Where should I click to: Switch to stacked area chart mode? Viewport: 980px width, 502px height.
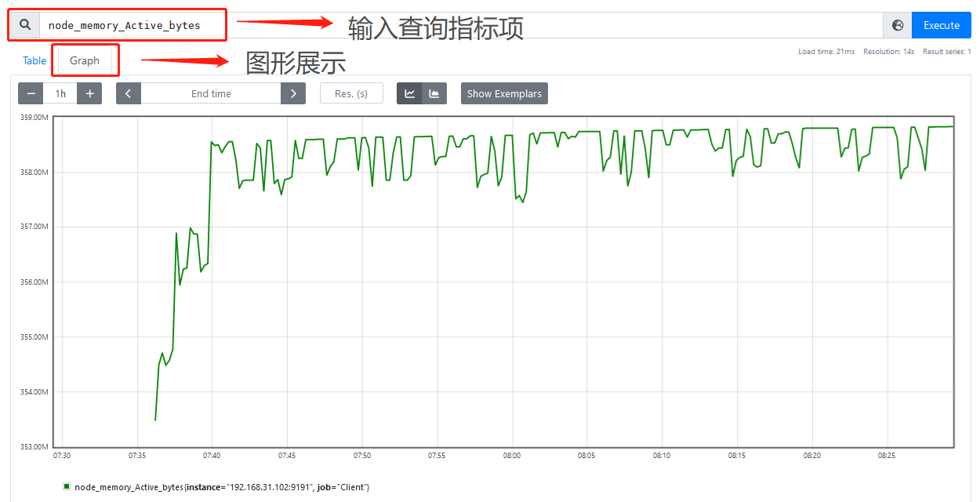pyautogui.click(x=434, y=93)
